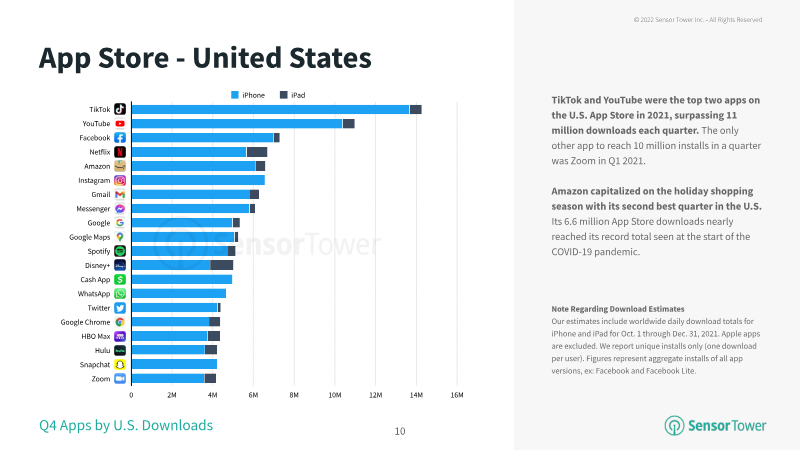Click the App Store - United States title
Screen dimensions: 800x450
coord(205,58)
